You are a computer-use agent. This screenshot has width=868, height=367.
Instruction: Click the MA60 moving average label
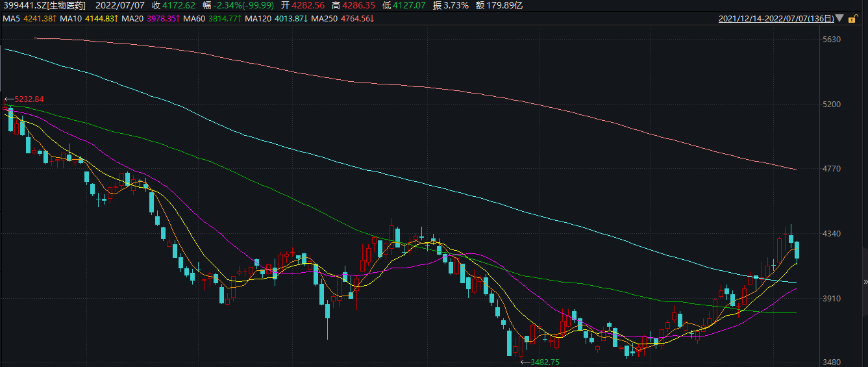pos(194,19)
